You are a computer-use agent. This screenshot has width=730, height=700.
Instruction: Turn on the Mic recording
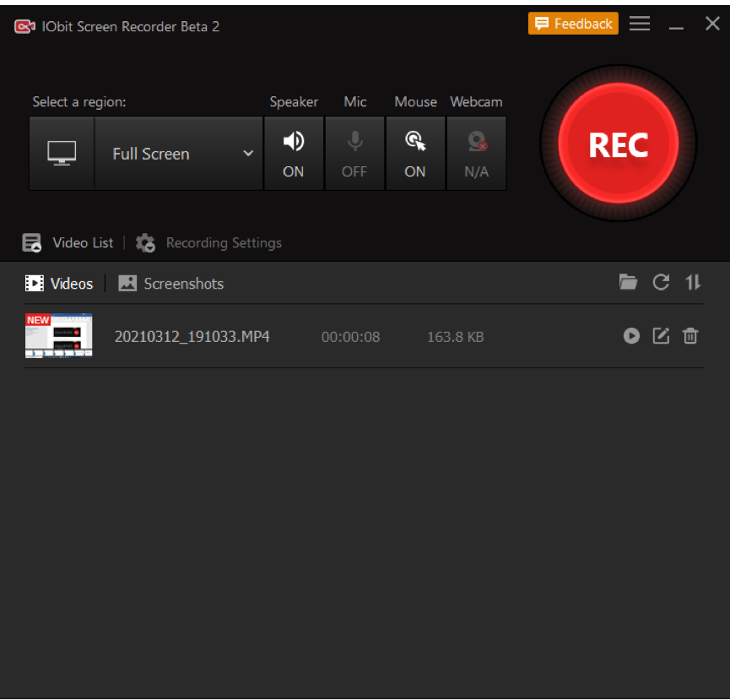click(354, 153)
